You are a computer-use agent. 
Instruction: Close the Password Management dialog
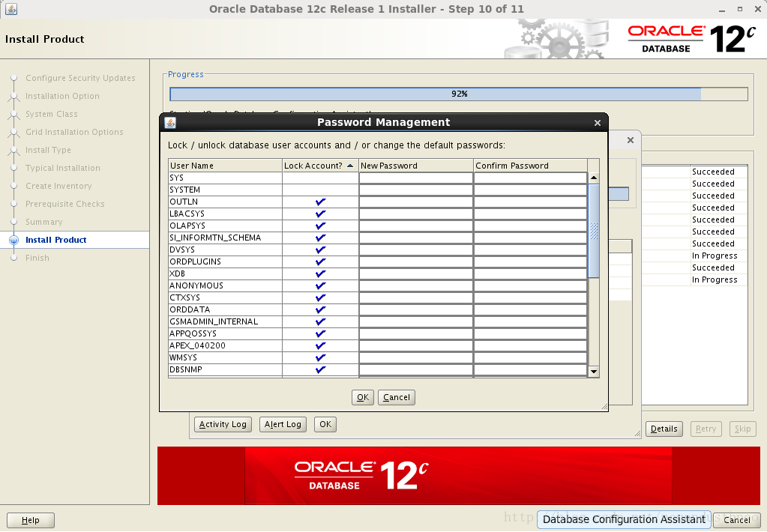point(598,123)
